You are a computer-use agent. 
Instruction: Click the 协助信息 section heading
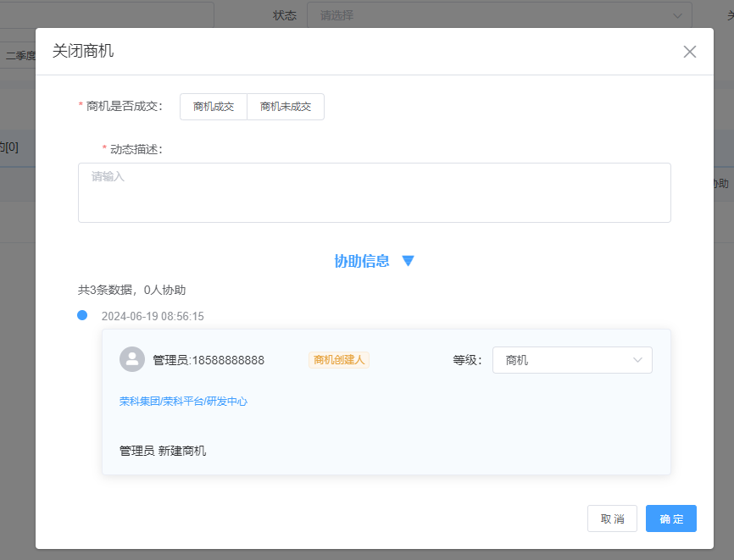(362, 261)
